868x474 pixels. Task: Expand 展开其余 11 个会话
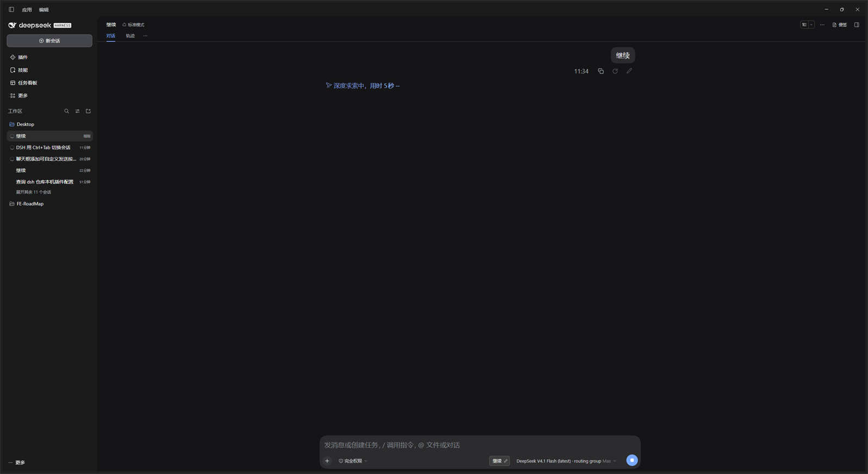(34, 192)
